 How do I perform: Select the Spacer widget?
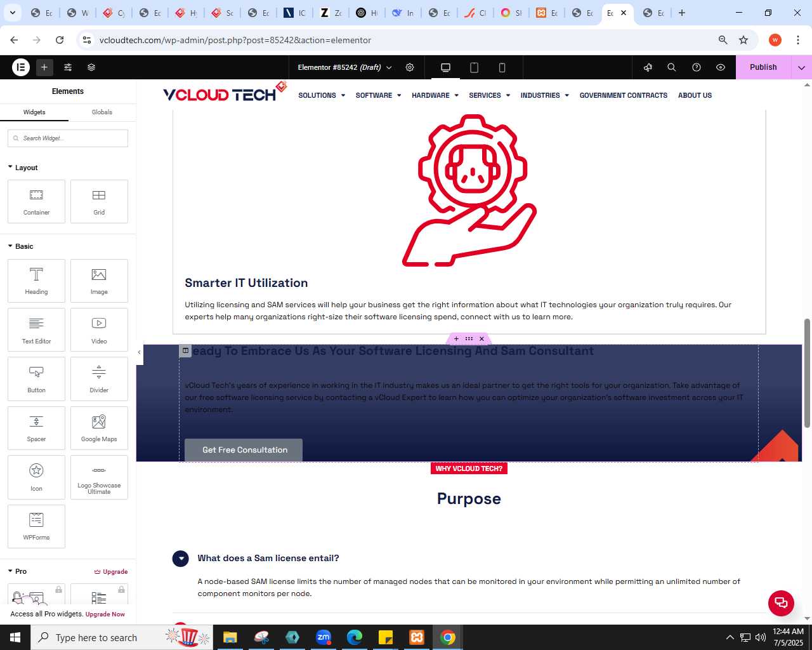[x=36, y=428]
